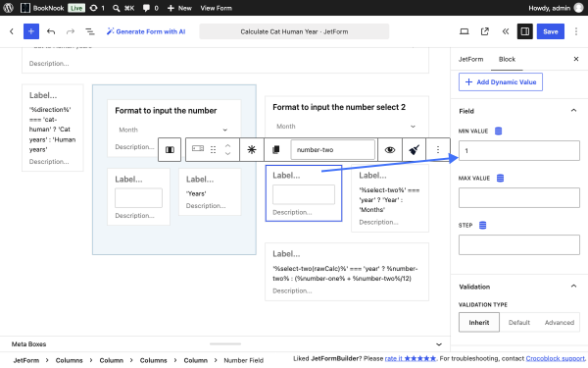Screen dimensions: 588x368
Task: Open the Howdy, admin account menu
Action: (556, 8)
